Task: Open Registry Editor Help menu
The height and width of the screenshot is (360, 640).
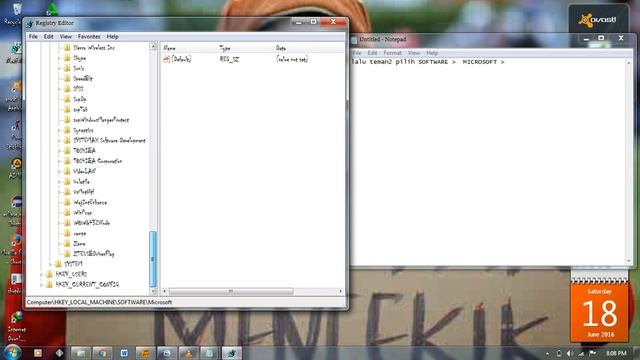Action: tap(112, 37)
